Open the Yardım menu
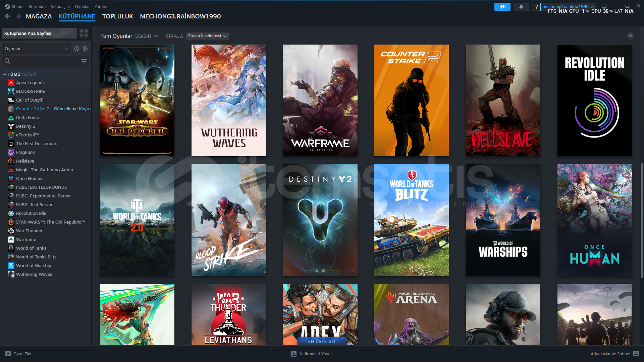 coord(101,6)
